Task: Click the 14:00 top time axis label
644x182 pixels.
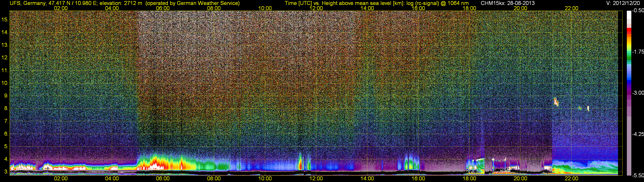Action: pyautogui.click(x=367, y=8)
